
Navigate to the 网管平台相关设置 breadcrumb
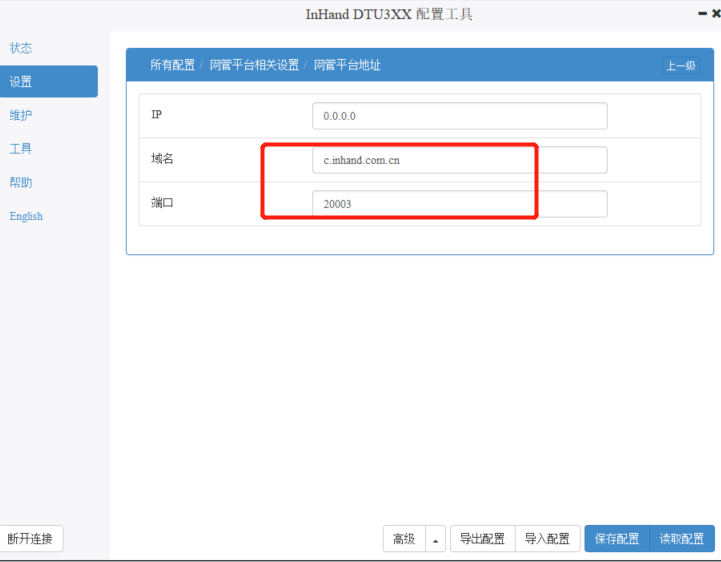(x=254, y=65)
